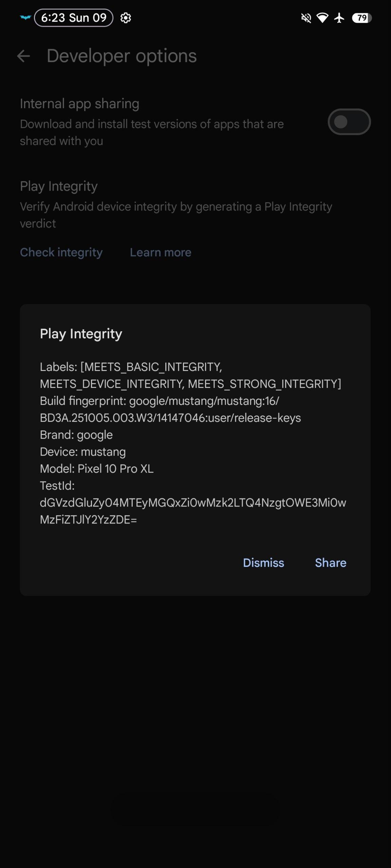Tap the battery level indicator showing 79
This screenshot has width=391, height=868.
click(362, 18)
